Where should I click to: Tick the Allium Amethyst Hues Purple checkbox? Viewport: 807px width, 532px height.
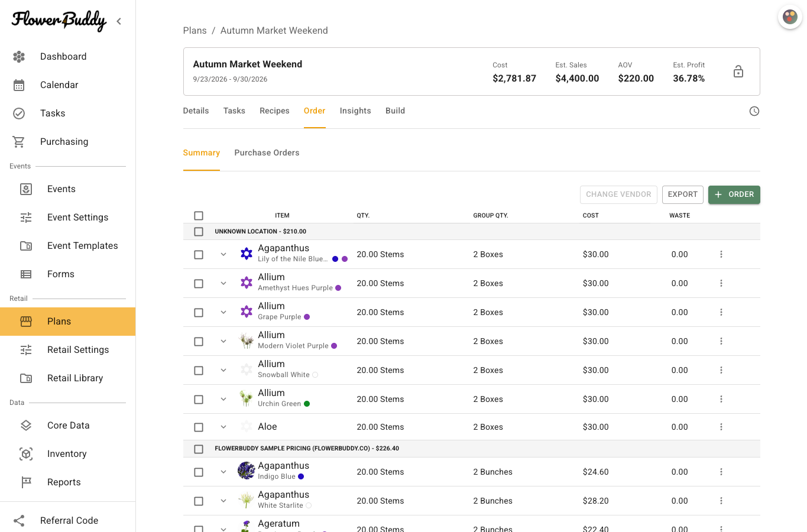tap(199, 284)
